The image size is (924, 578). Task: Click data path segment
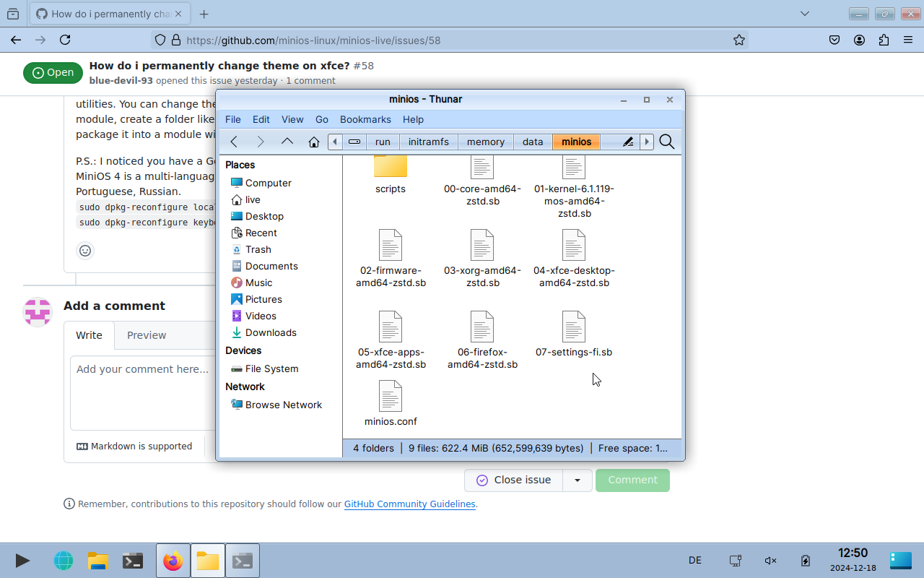click(x=533, y=142)
